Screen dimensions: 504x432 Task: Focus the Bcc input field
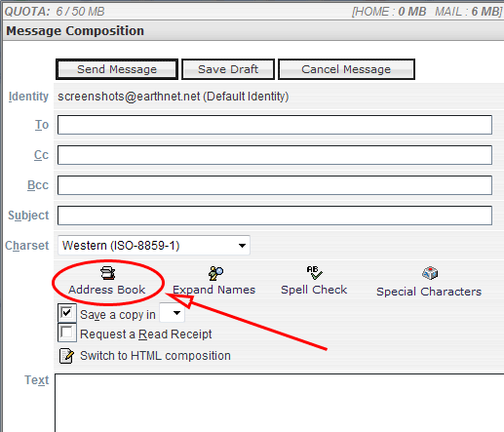click(275, 185)
